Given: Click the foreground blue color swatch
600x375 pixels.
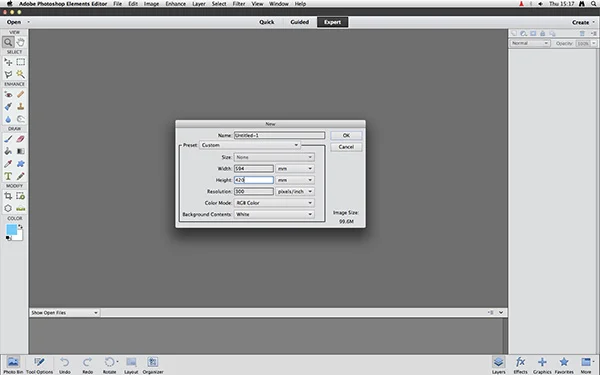Looking at the screenshot, I should pyautogui.click(x=11, y=230).
